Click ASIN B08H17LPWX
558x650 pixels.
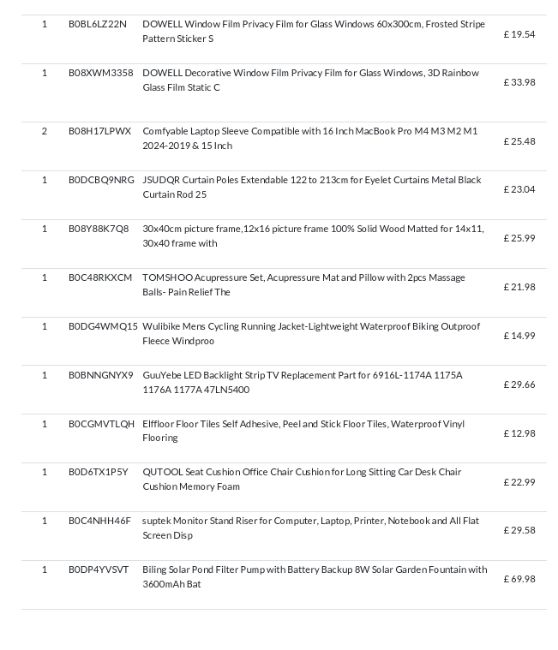(99, 131)
